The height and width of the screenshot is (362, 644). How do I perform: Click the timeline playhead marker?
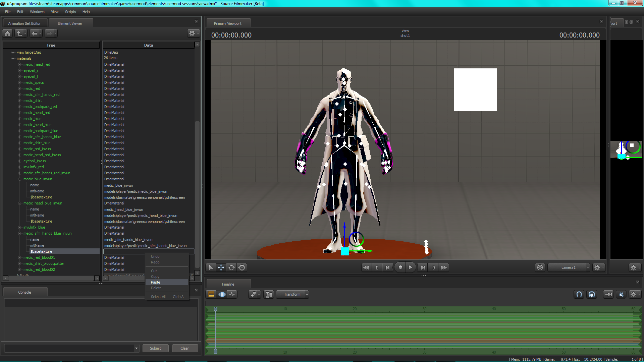(x=215, y=309)
